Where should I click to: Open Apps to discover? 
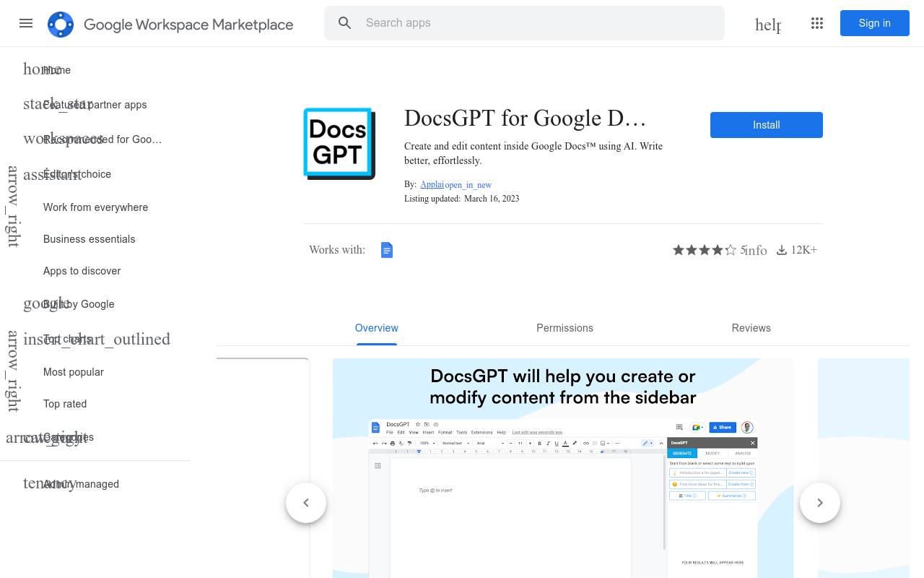click(x=82, y=271)
